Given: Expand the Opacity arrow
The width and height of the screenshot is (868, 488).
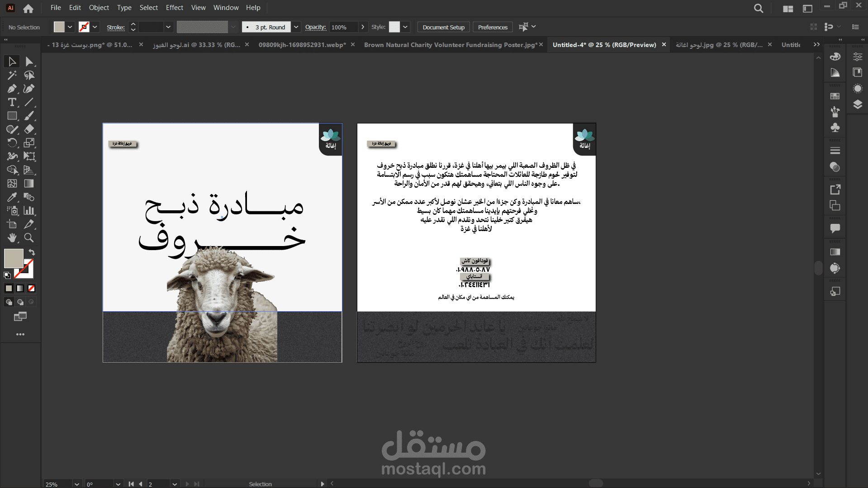Looking at the screenshot, I should (363, 27).
